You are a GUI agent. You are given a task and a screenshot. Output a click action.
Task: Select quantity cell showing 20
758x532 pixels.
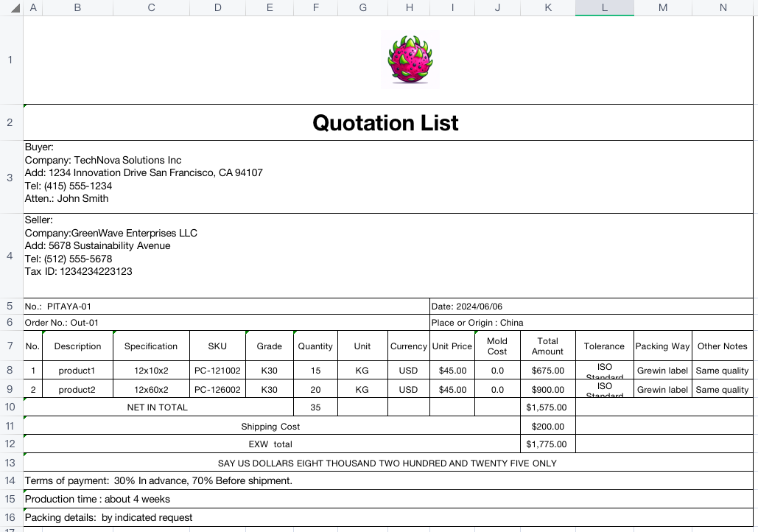315,389
